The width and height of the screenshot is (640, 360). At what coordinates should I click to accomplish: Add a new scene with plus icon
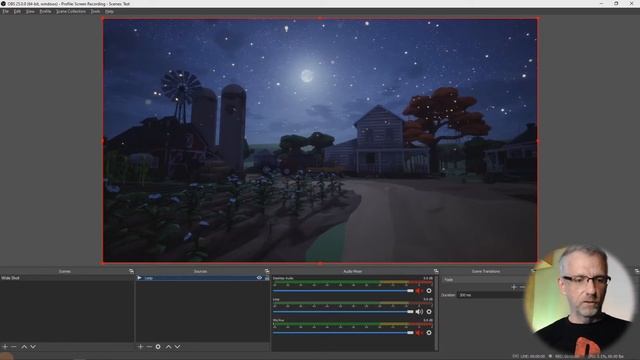click(5, 347)
